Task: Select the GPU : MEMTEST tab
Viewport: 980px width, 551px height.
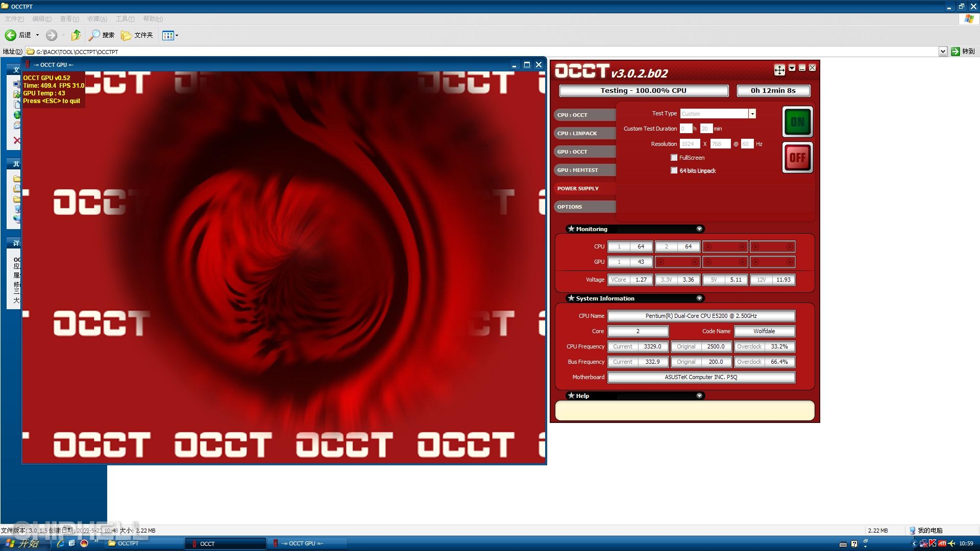Action: [585, 170]
